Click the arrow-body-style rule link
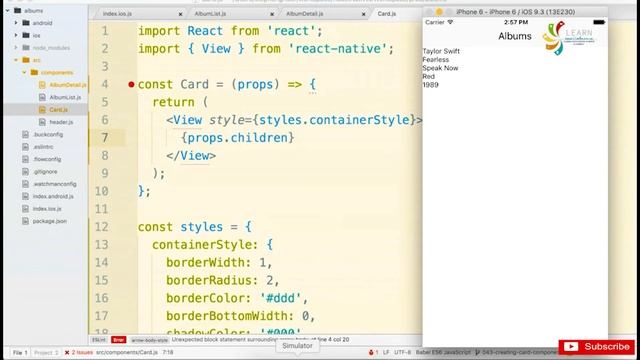640x360 pixels. 149,340
